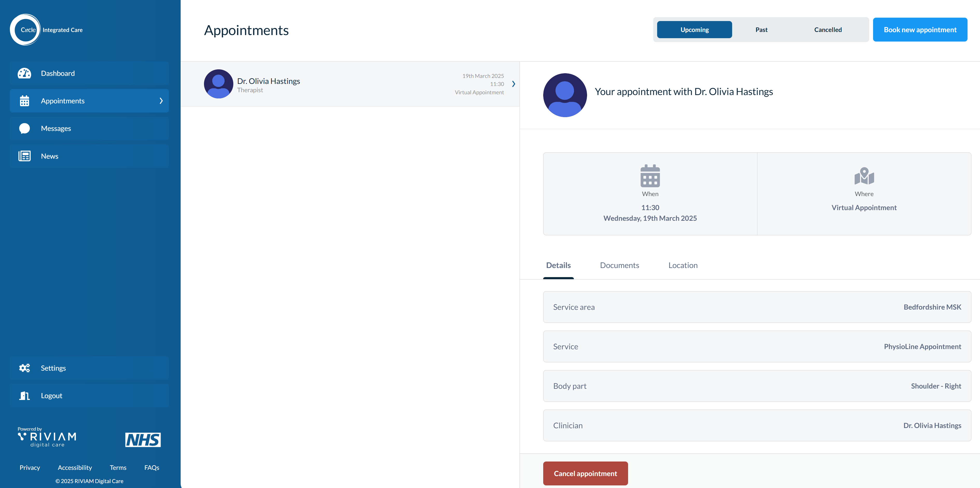The height and width of the screenshot is (488, 980).
Task: Click the Messages speech bubble icon
Action: (x=24, y=128)
